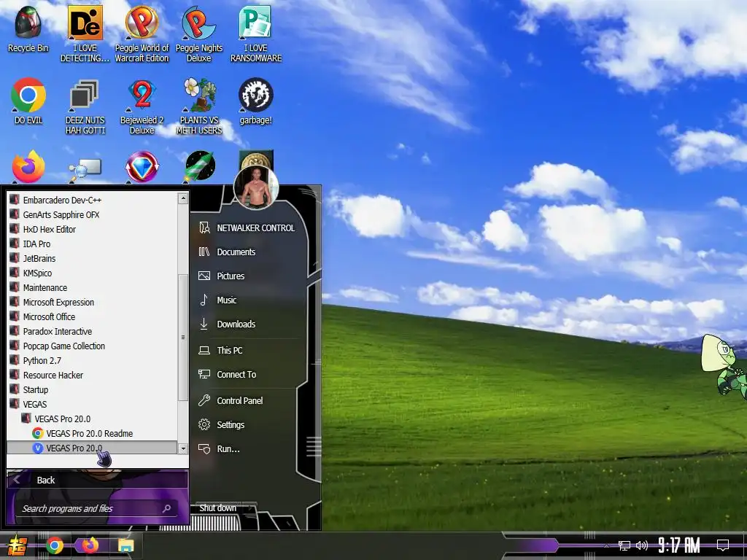Image resolution: width=747 pixels, height=560 pixels.
Task: Open the Start button on the taskbar
Action: tap(18, 545)
